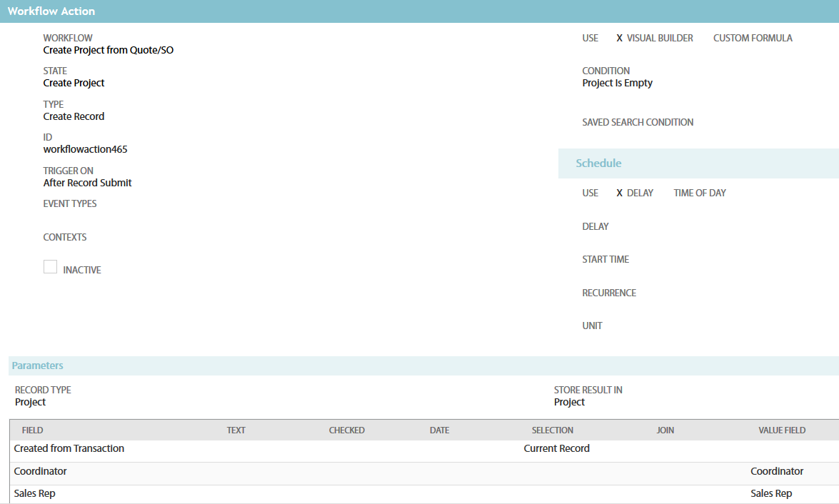Select the Coordinator field row
The image size is (839, 504).
point(41,471)
